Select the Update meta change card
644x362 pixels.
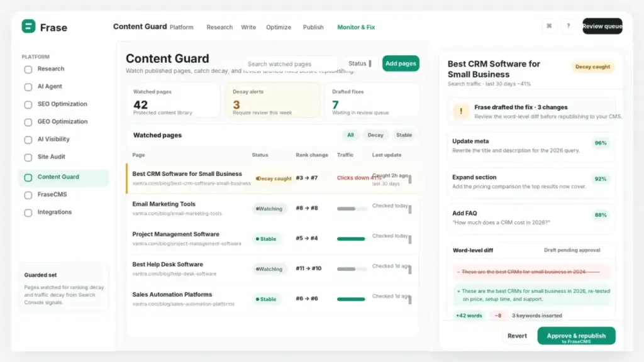(531, 146)
